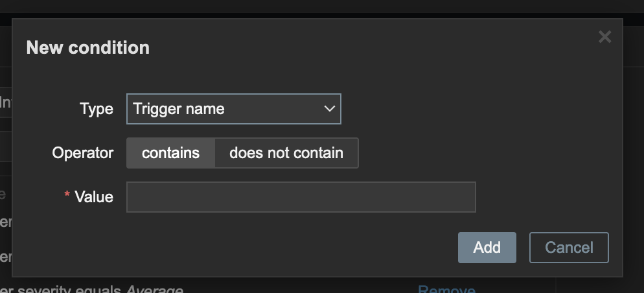Cancel the new condition dialog

click(569, 248)
